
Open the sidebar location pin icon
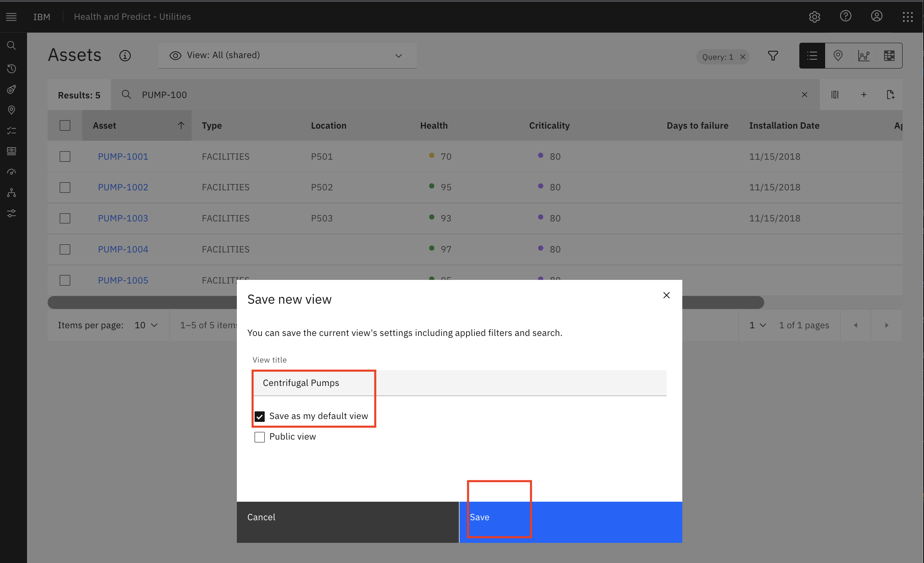click(11, 110)
